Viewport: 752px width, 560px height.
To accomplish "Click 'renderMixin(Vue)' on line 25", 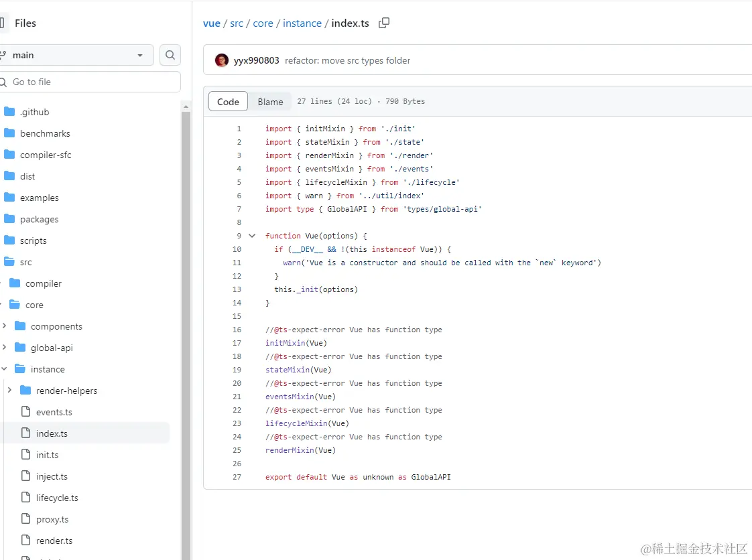I will pyautogui.click(x=300, y=451).
